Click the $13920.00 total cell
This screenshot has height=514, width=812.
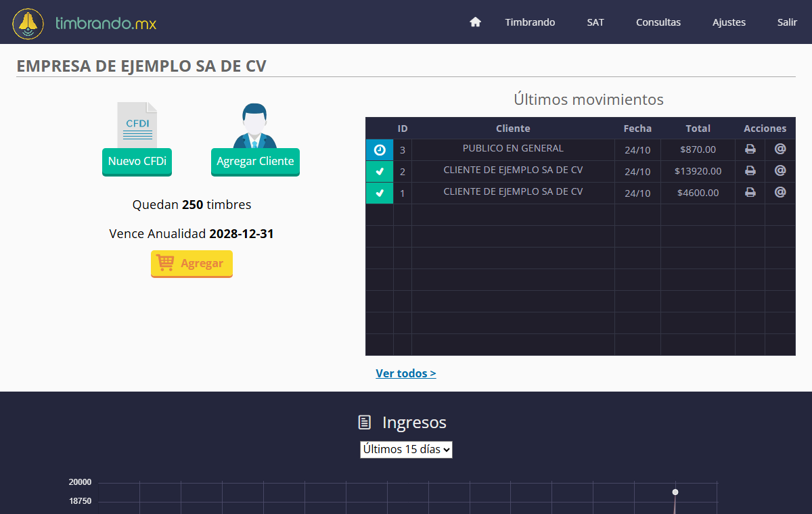click(698, 172)
